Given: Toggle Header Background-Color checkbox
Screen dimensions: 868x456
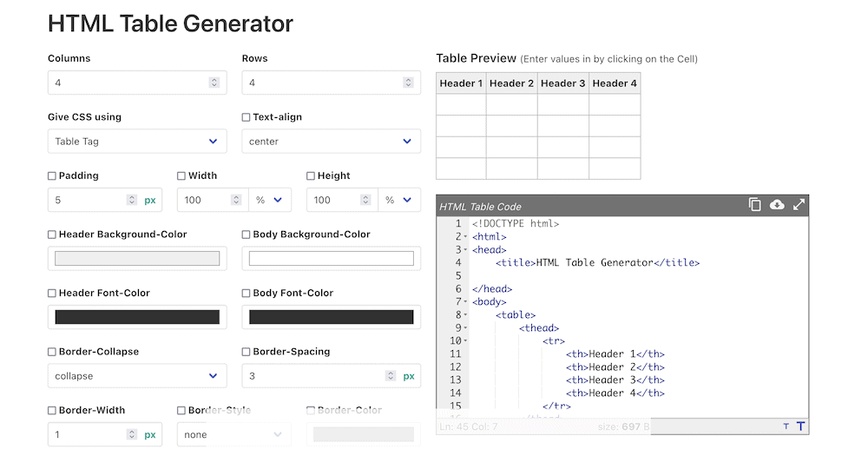Looking at the screenshot, I should [52, 235].
